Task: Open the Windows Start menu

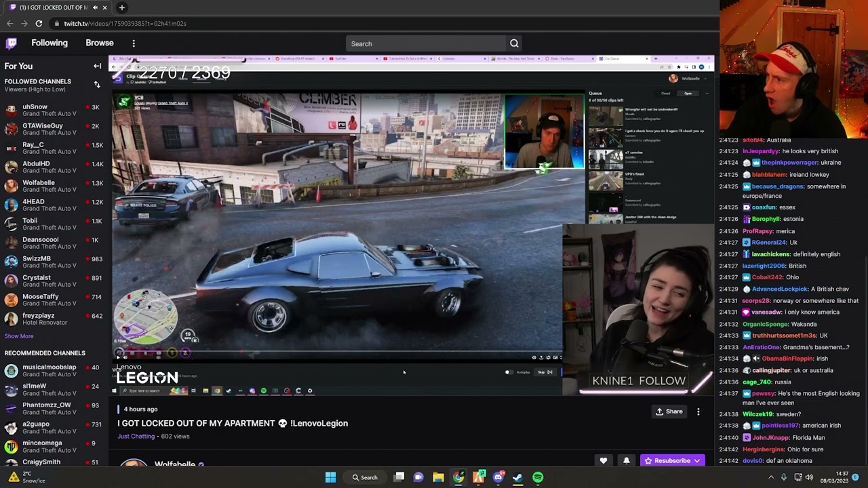Action: pyautogui.click(x=330, y=477)
